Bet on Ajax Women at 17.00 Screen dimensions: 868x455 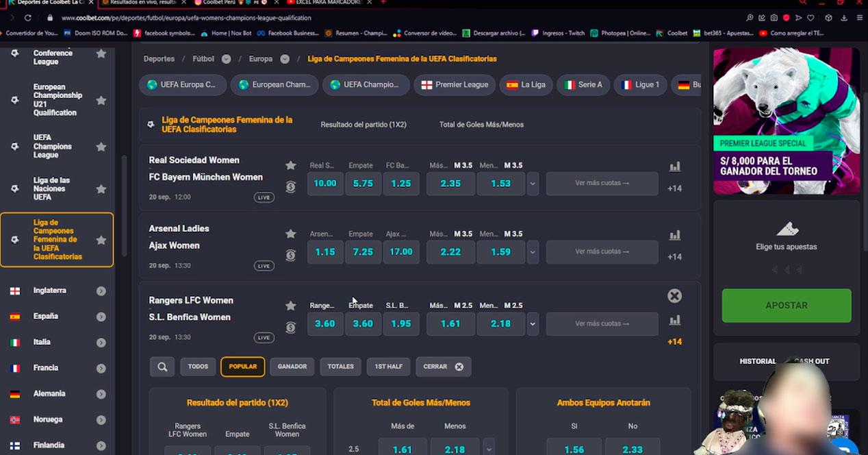coord(401,252)
